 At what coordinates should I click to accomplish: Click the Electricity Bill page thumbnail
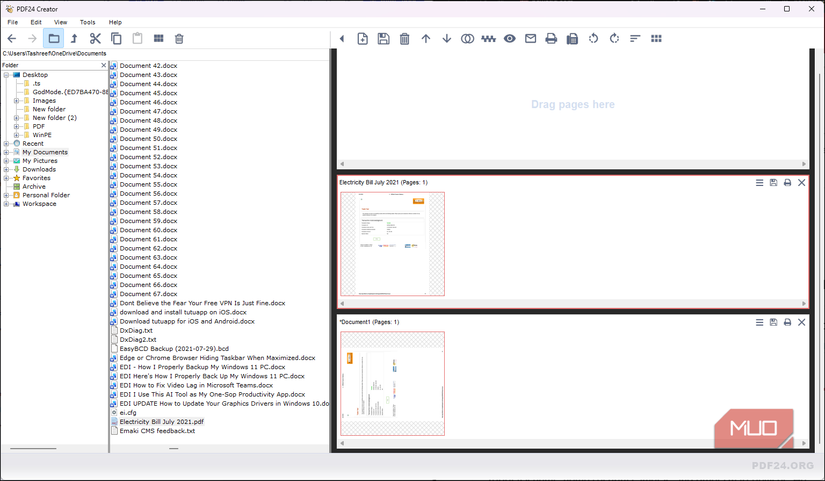(x=393, y=244)
